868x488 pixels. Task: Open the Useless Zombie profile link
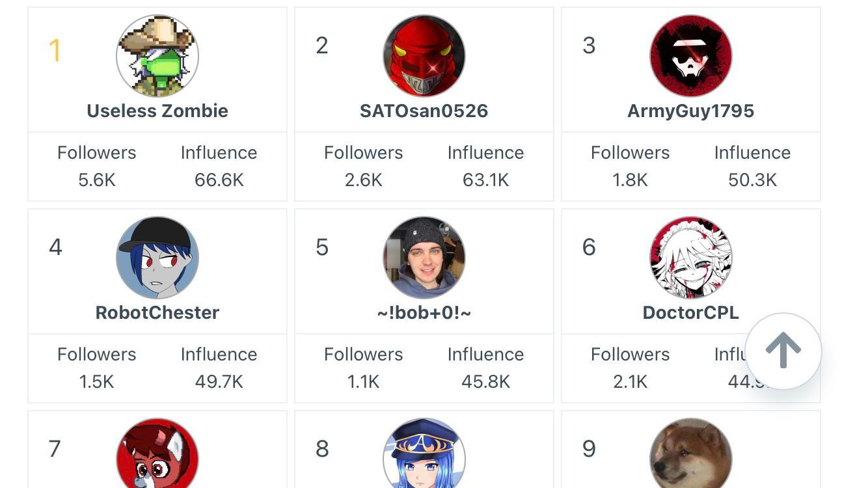click(157, 111)
